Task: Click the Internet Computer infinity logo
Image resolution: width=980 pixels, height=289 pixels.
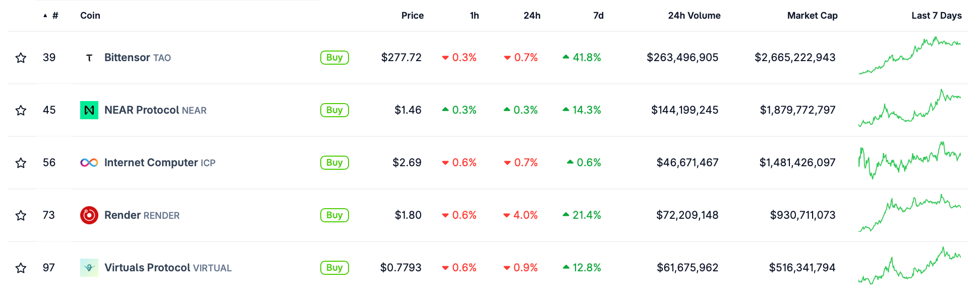Action: click(89, 163)
